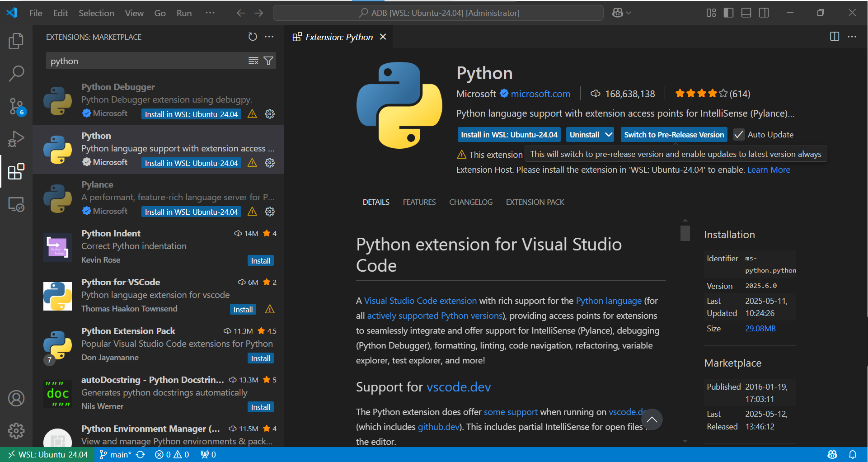Open the Copilot icon in the title bar

[618, 13]
